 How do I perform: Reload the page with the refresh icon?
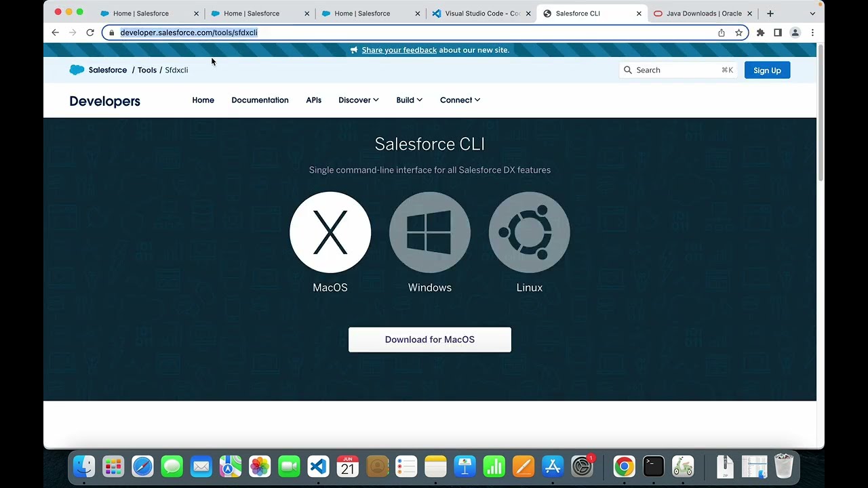tap(90, 33)
